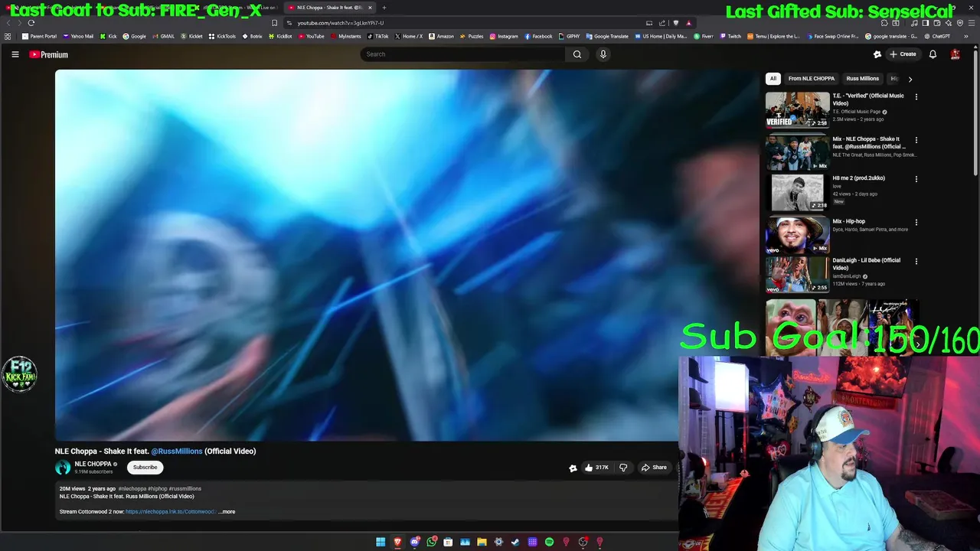Open Brave browser taskbar icon
980x551 pixels.
pyautogui.click(x=397, y=542)
